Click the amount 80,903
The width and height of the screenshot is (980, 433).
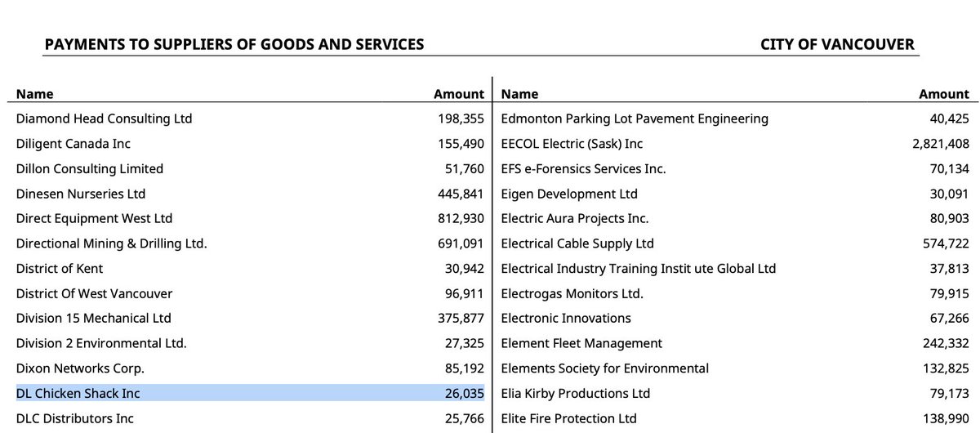tap(949, 218)
